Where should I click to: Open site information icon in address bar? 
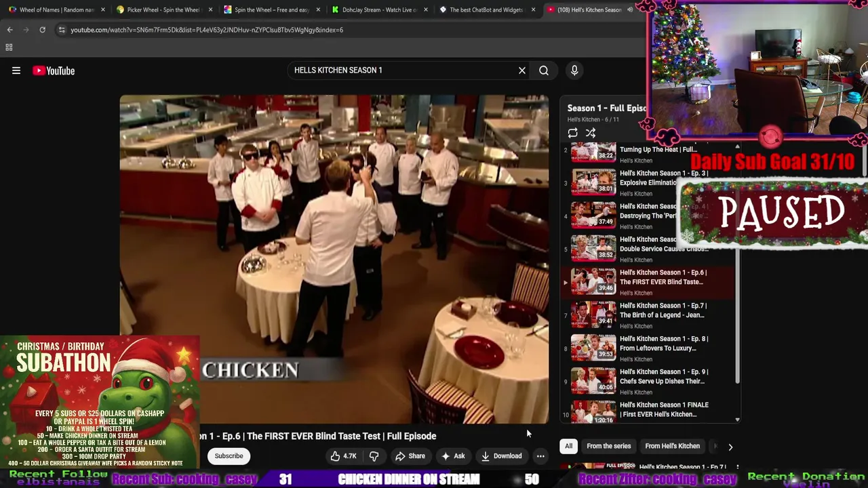click(x=62, y=30)
